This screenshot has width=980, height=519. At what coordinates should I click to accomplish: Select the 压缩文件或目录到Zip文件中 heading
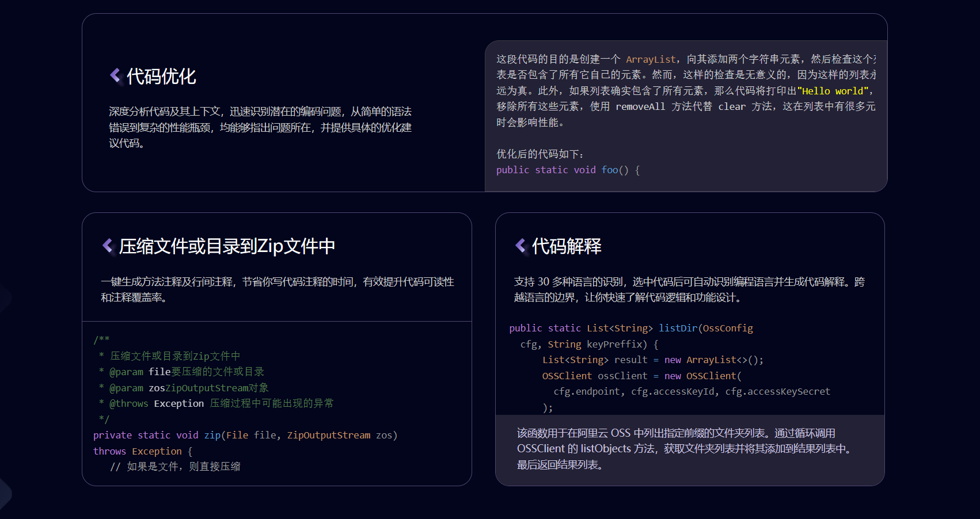coord(227,246)
